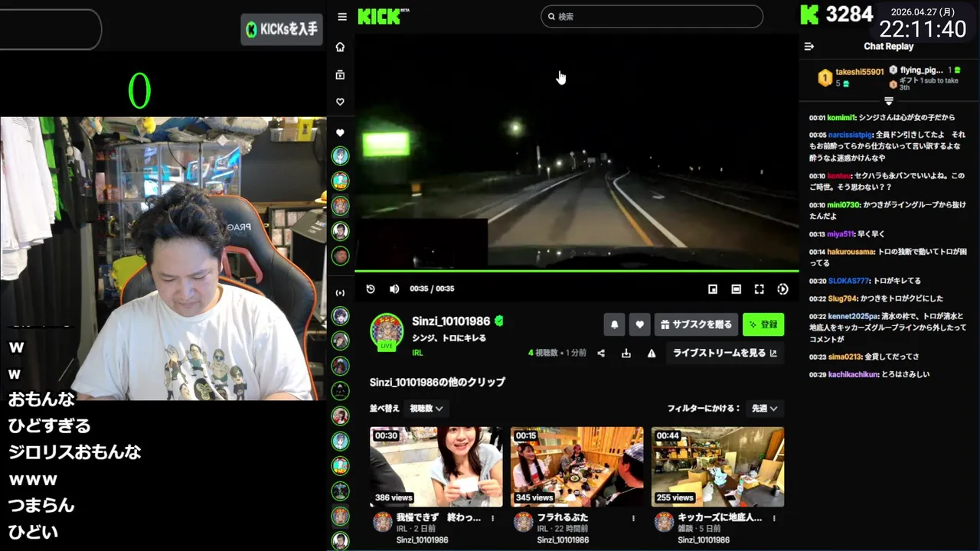Click KICKsを入手 button in overlay
Screen dimensions: 980x551
coord(282,30)
